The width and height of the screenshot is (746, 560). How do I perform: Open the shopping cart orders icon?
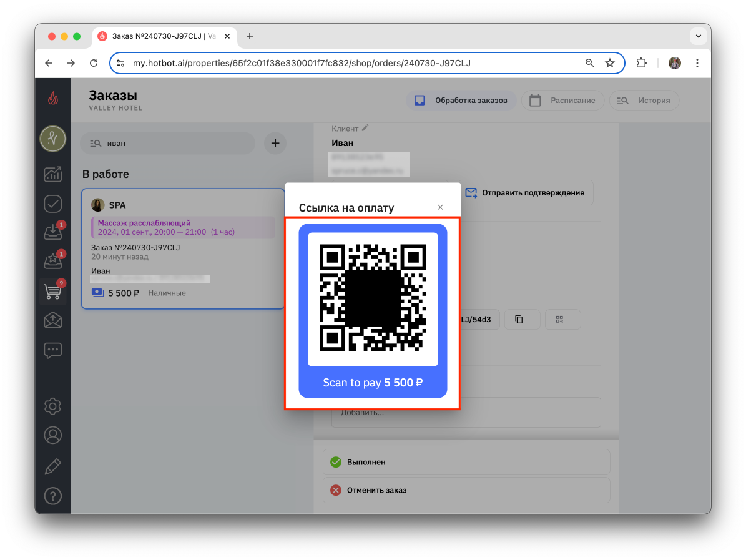[53, 291]
